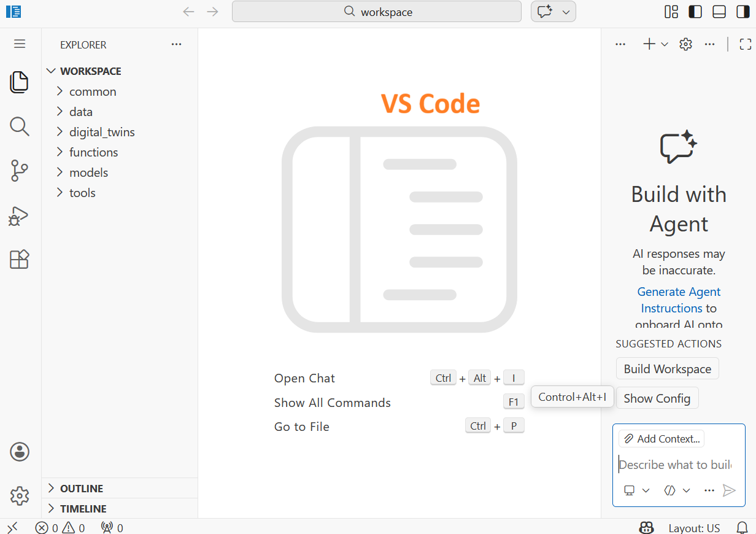
Task: Expand the digital_twins folder
Action: coord(120,132)
